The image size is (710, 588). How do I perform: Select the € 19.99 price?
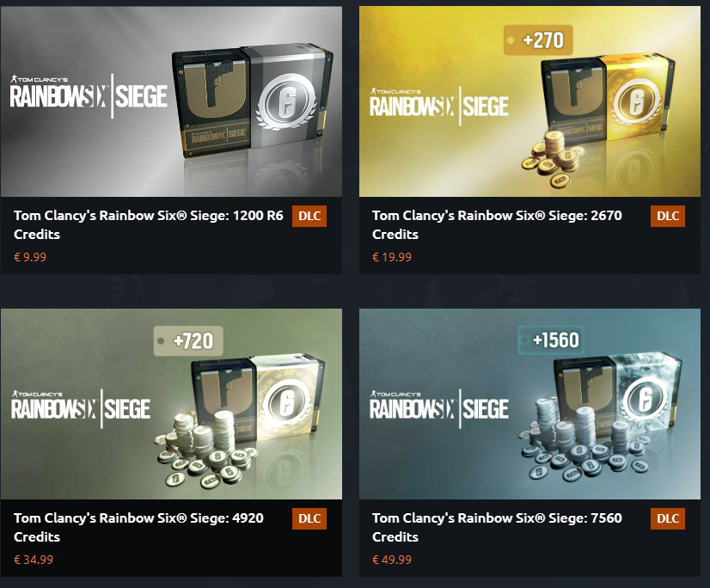[392, 257]
